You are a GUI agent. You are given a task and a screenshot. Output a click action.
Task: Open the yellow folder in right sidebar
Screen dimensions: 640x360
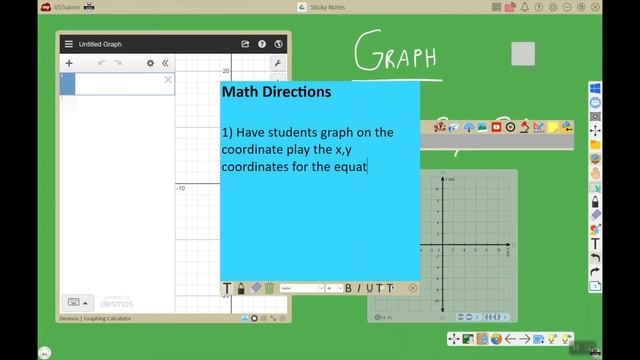coord(595,144)
